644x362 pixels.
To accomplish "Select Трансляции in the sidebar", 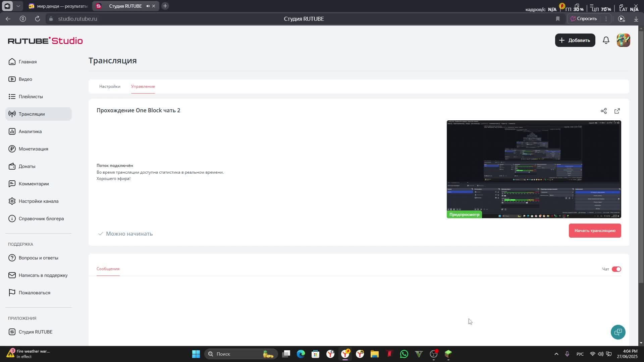I will (38, 114).
